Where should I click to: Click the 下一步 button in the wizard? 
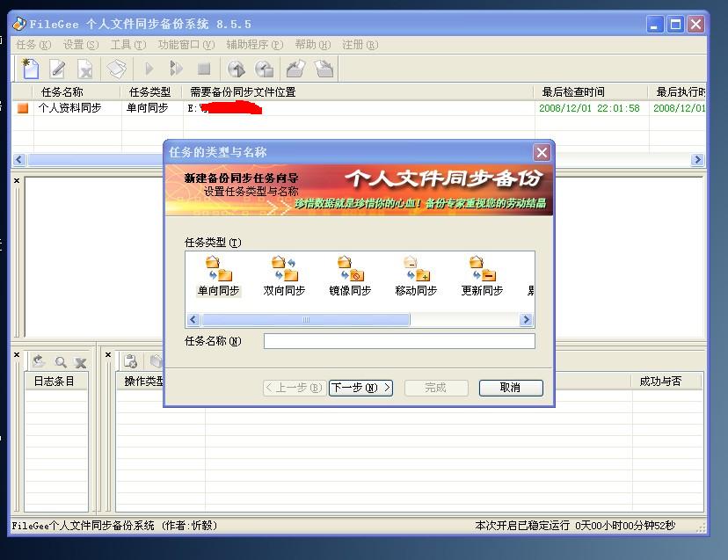pyautogui.click(x=360, y=388)
